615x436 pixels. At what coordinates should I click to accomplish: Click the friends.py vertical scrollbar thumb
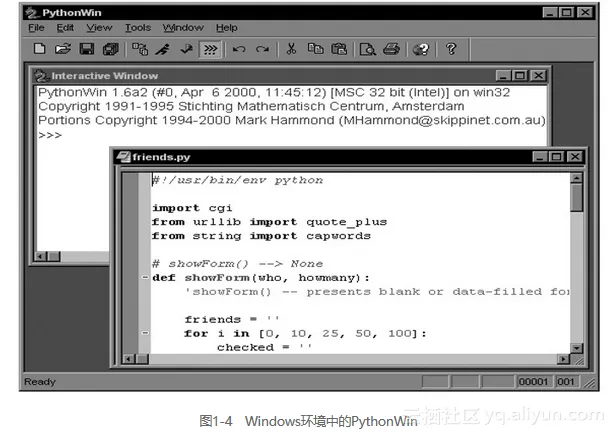[576, 198]
